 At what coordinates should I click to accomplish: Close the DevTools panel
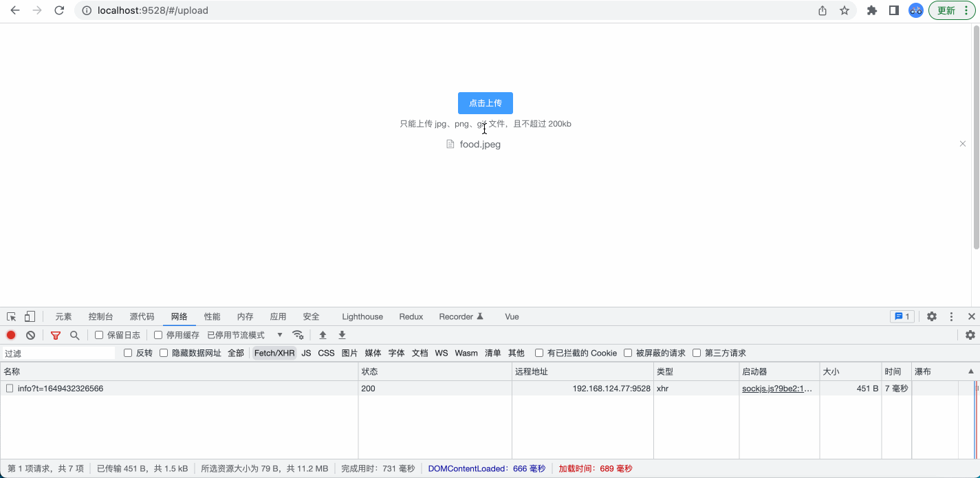(971, 316)
